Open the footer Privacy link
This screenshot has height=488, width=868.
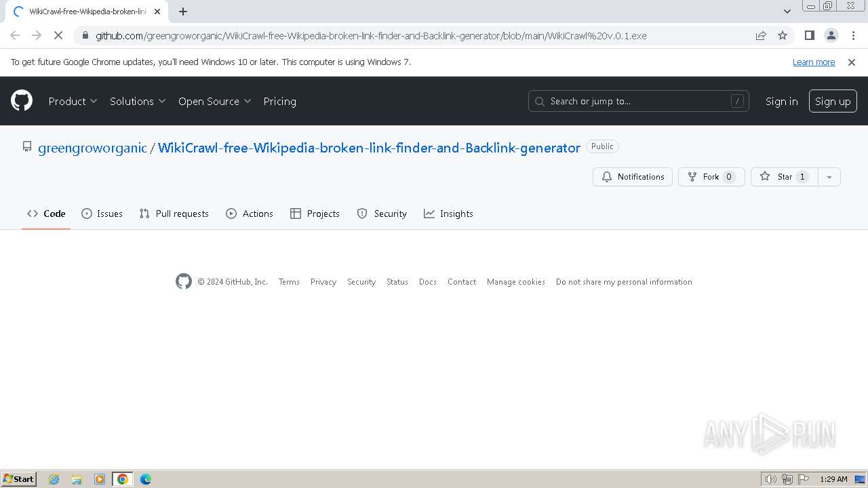[323, 282]
